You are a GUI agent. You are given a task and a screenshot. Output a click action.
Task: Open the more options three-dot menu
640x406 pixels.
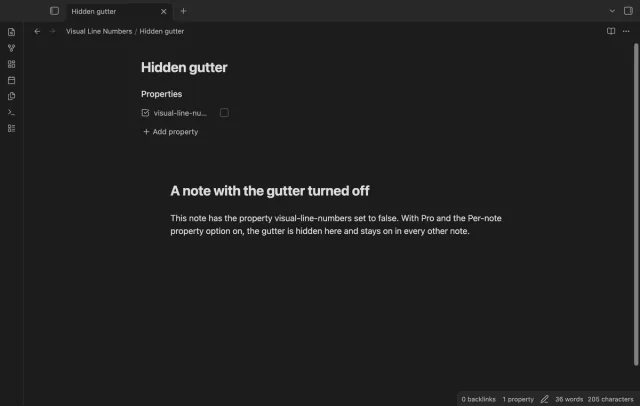coord(626,31)
